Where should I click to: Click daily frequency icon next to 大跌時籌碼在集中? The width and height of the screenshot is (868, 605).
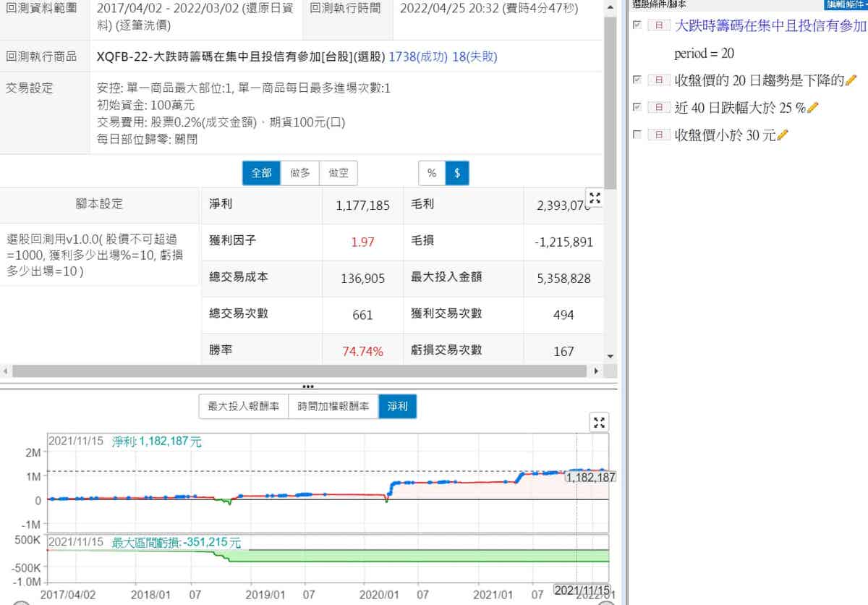click(658, 26)
